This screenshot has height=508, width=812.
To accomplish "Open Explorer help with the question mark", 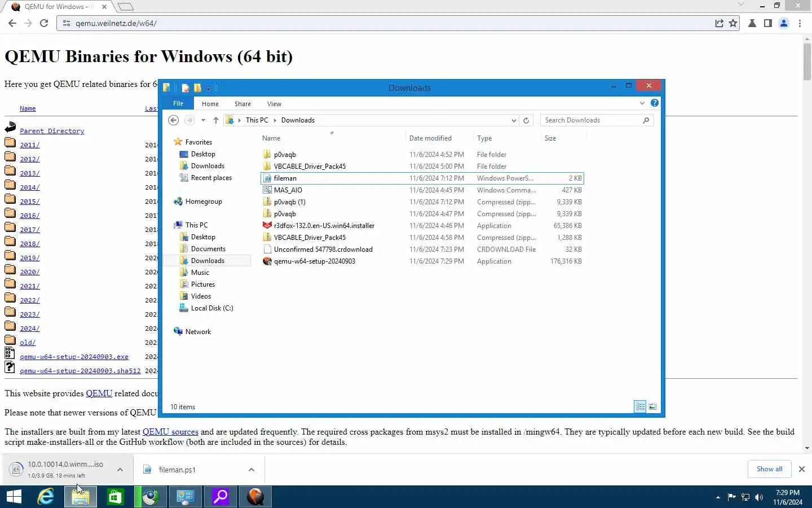I will [x=654, y=103].
